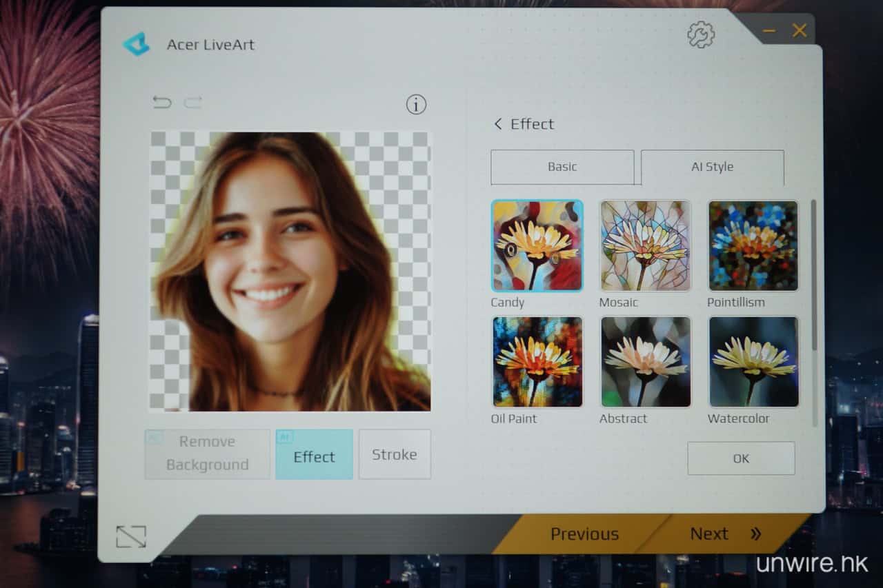
Task: Switch to the Basic tab
Action: [562, 167]
